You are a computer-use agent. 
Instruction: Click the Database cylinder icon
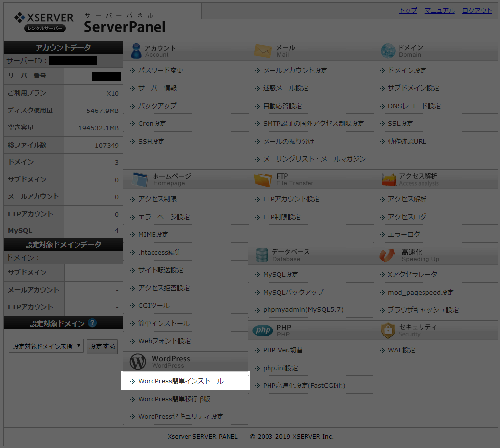click(262, 255)
